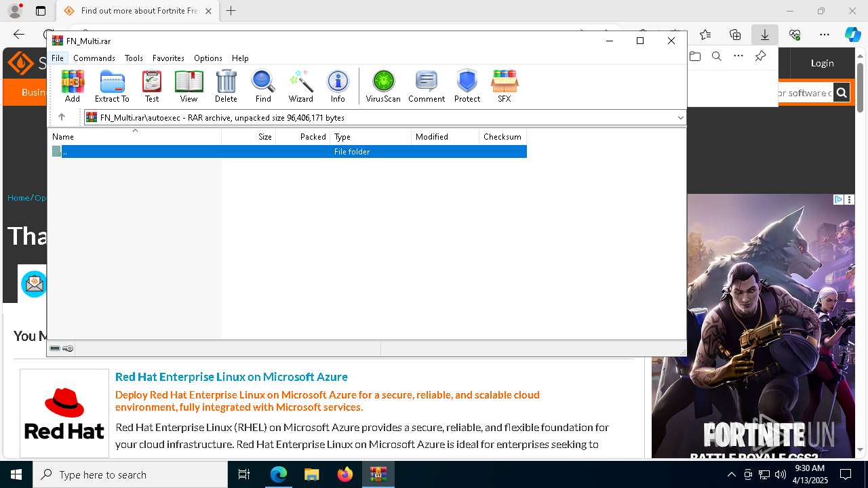The image size is (868, 488).
Task: Click the Protect shield icon
Action: pos(467,86)
